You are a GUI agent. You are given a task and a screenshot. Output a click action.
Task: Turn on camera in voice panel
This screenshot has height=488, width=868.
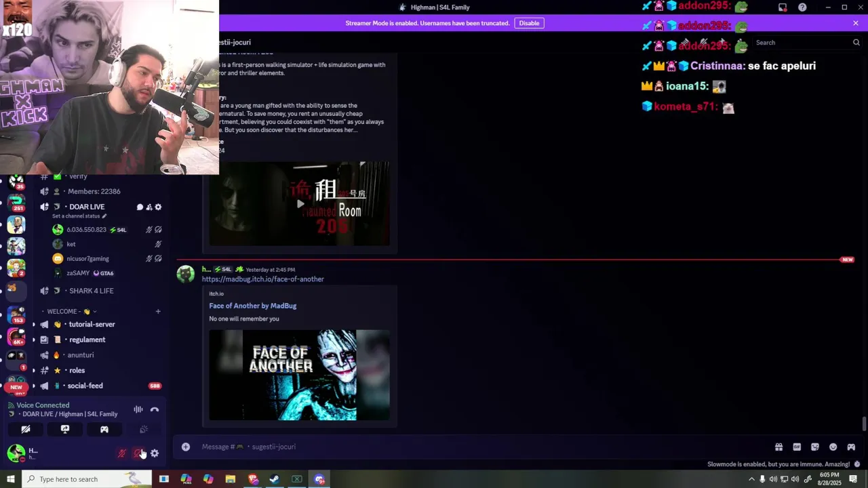(26, 429)
